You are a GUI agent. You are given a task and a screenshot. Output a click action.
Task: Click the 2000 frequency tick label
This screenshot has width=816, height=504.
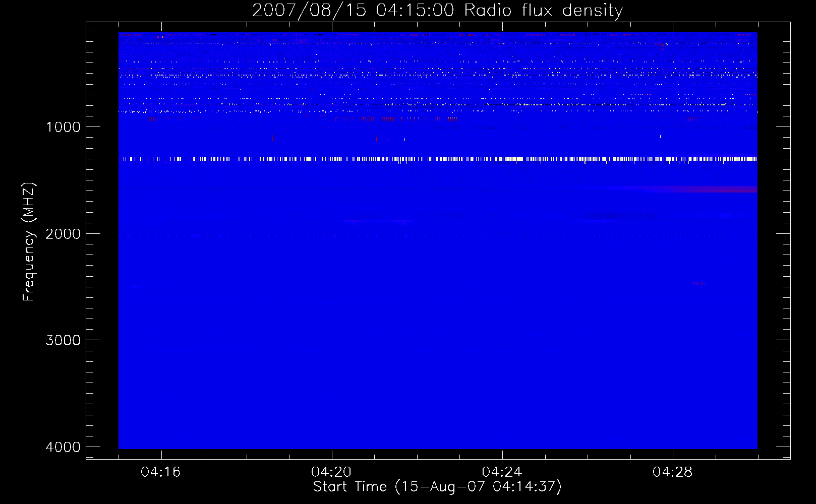click(x=63, y=234)
